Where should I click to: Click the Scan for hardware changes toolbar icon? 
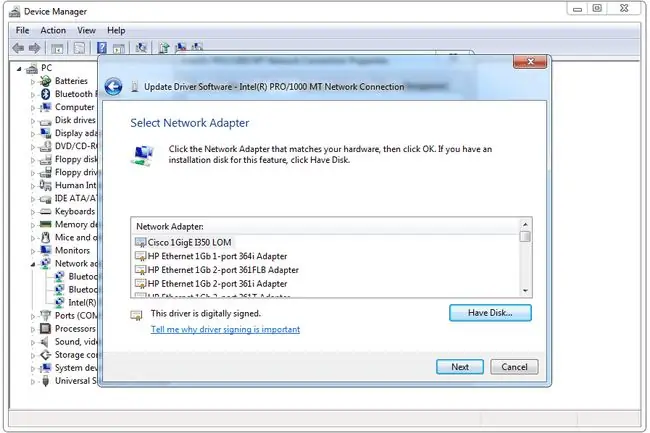tap(141, 48)
